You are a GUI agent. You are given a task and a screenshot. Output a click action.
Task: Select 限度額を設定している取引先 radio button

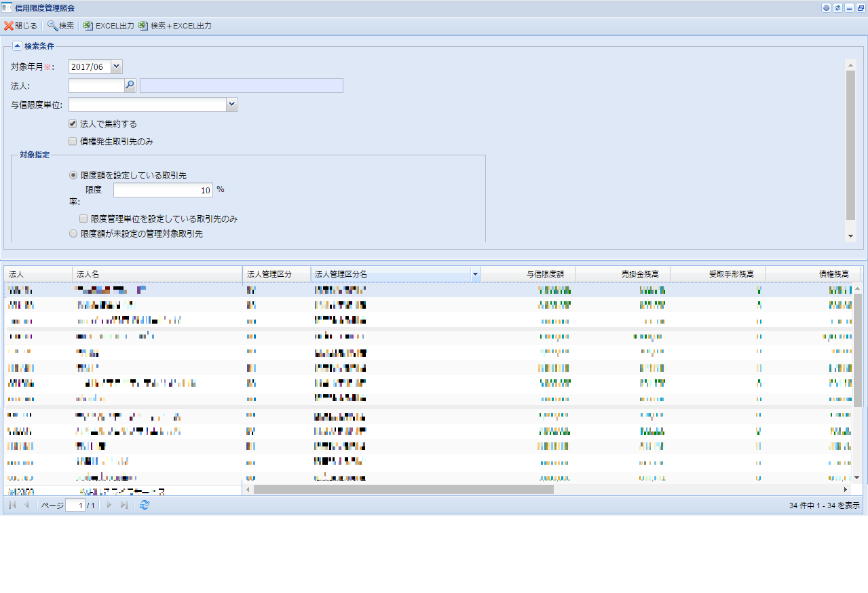(x=73, y=175)
